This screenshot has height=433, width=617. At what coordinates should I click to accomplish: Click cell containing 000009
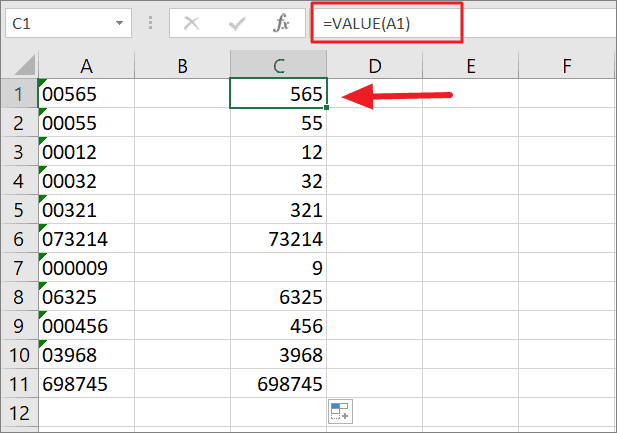coord(86,267)
